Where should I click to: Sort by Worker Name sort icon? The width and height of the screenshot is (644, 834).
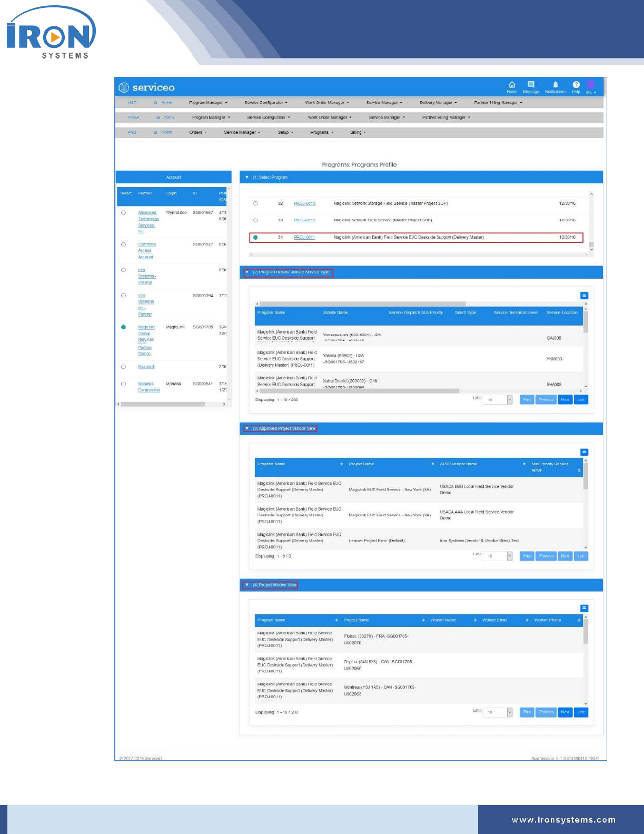(x=475, y=620)
